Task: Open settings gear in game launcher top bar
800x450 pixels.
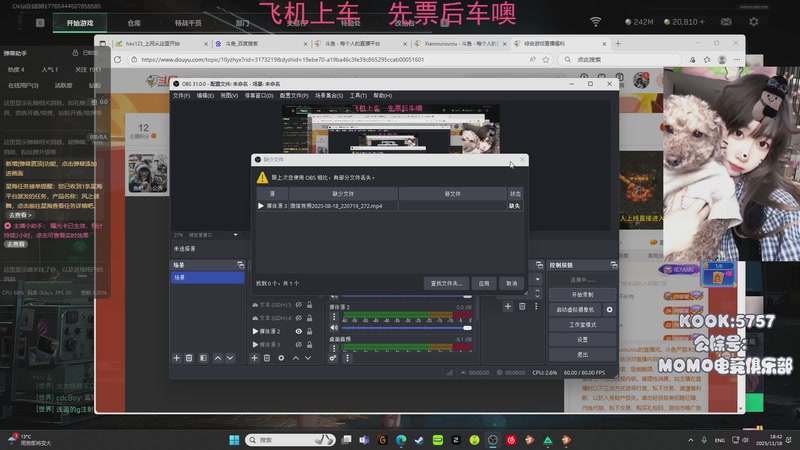Action: tap(754, 22)
